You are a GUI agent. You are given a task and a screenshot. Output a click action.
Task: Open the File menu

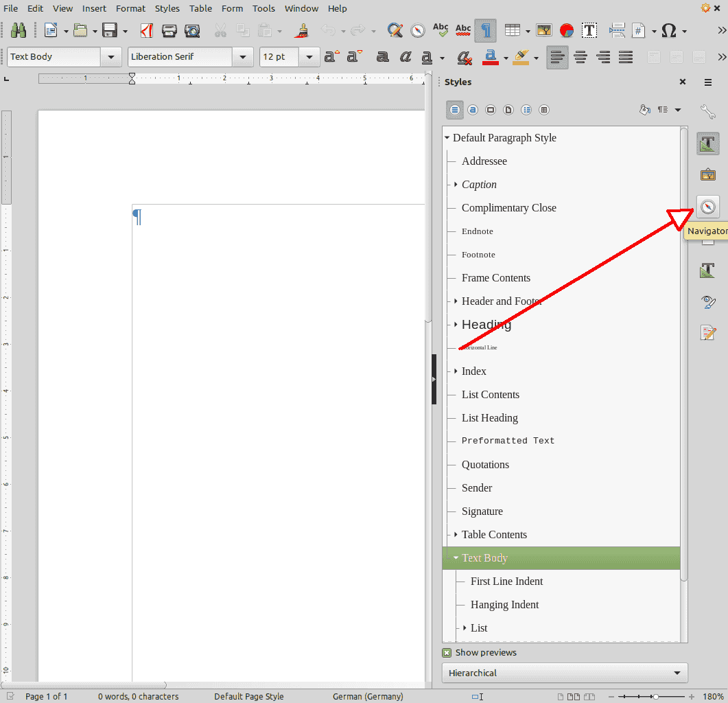coord(11,8)
